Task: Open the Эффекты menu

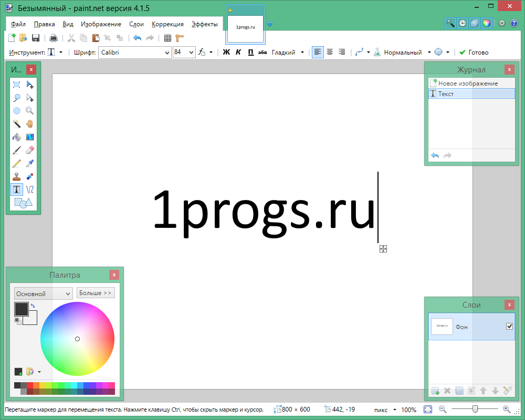Action: pyautogui.click(x=205, y=24)
